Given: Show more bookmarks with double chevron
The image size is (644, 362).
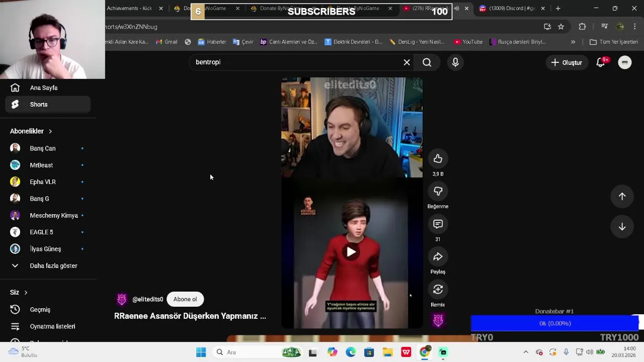Looking at the screenshot, I should [x=573, y=42].
